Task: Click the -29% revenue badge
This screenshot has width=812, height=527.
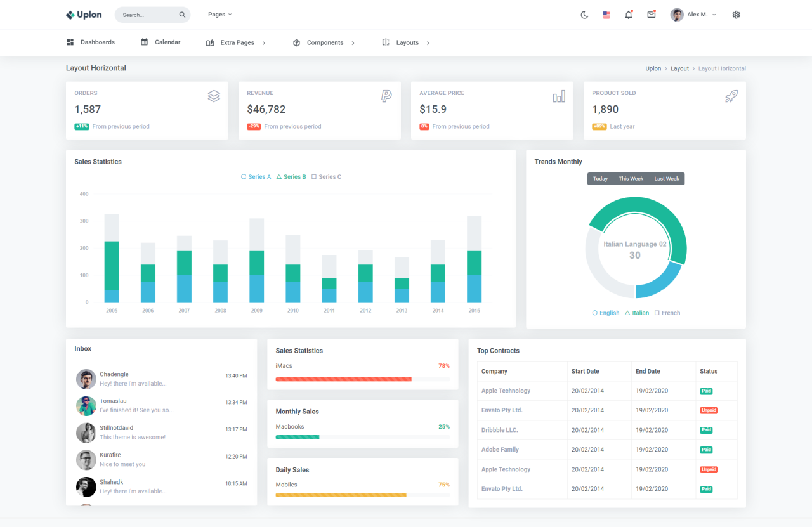Action: 254,127
